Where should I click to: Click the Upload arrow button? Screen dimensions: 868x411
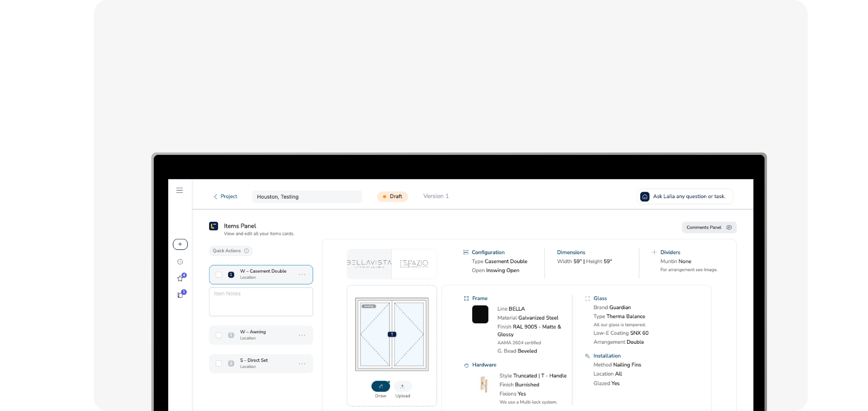click(402, 386)
